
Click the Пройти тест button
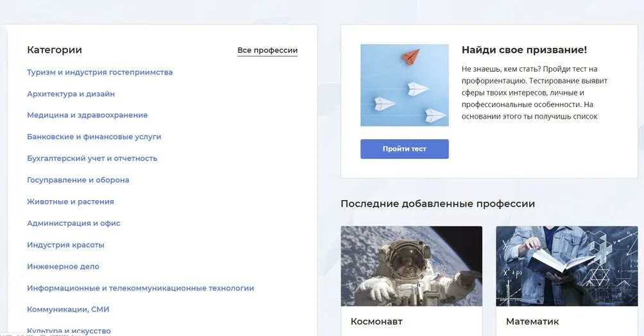[x=405, y=149]
